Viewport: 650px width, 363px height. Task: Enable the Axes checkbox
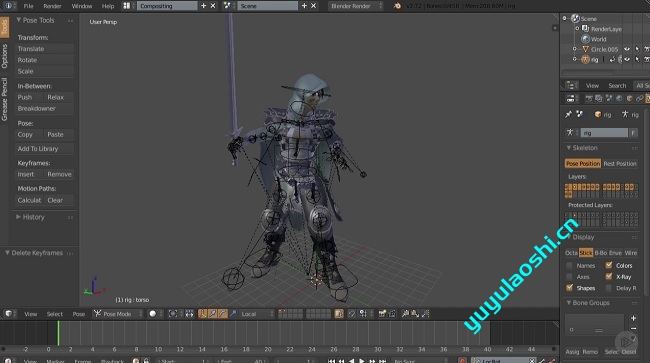tap(569, 276)
